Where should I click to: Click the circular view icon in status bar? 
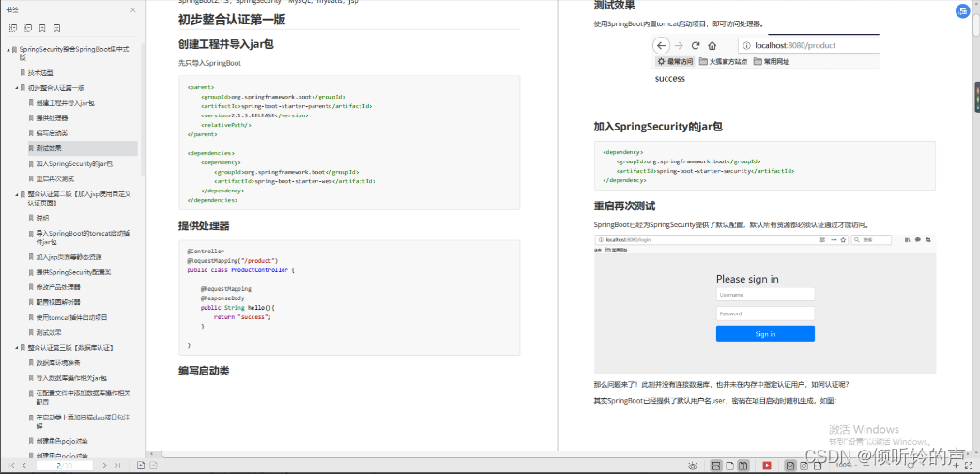[x=804, y=466]
